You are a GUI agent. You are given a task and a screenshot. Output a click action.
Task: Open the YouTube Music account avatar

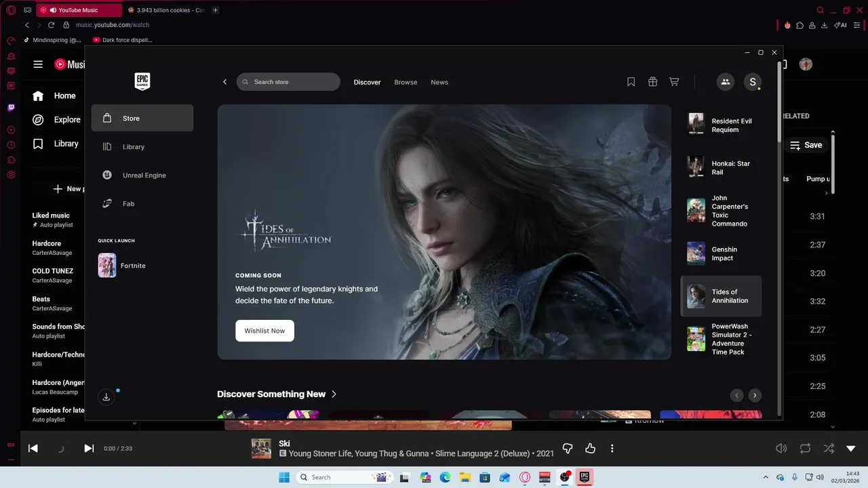pos(806,64)
